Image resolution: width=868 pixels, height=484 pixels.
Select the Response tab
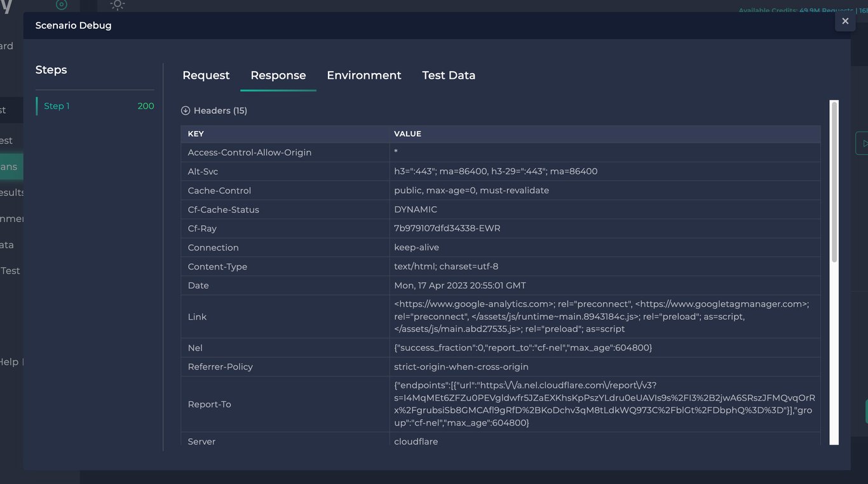[278, 75]
